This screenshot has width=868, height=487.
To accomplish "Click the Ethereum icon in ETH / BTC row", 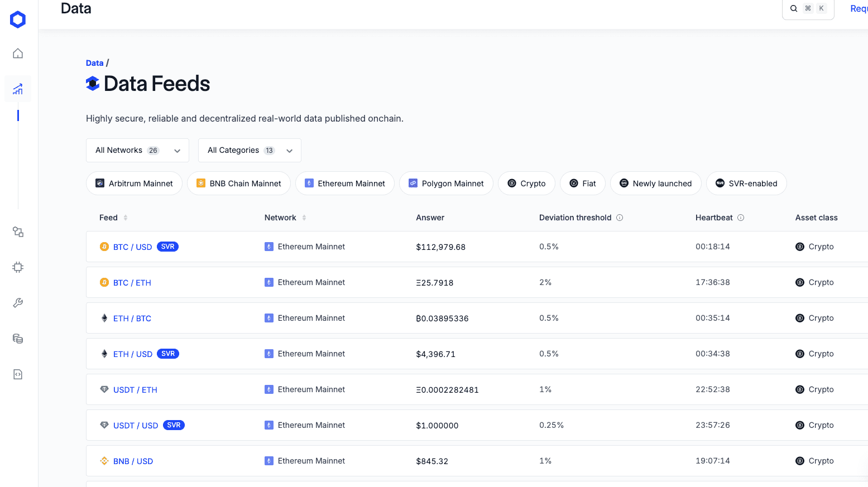I will [104, 318].
